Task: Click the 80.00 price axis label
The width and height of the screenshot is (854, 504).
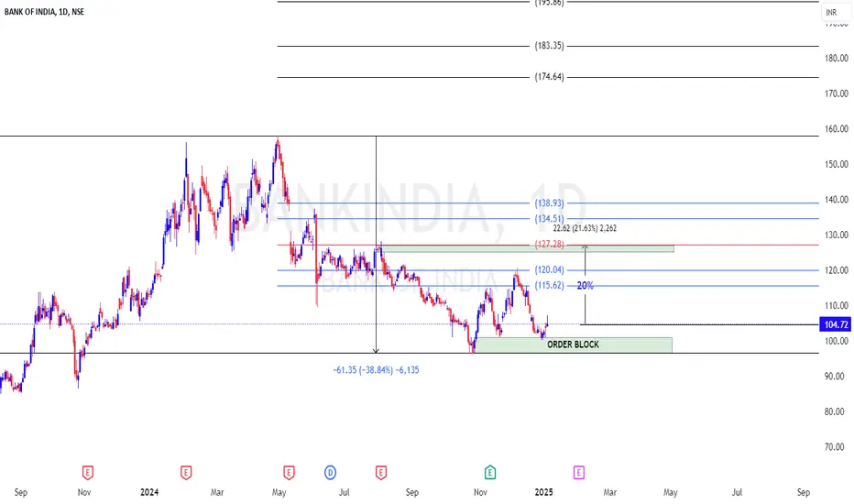Action: click(x=834, y=411)
